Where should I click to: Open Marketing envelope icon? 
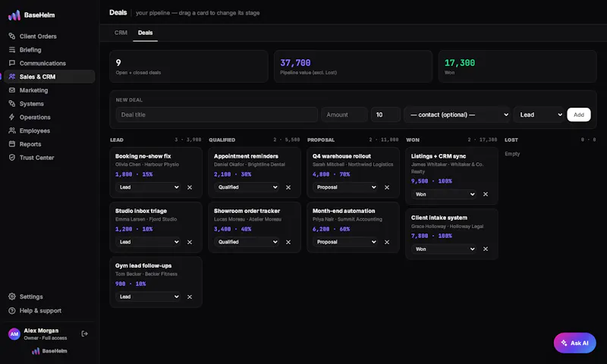click(12, 90)
